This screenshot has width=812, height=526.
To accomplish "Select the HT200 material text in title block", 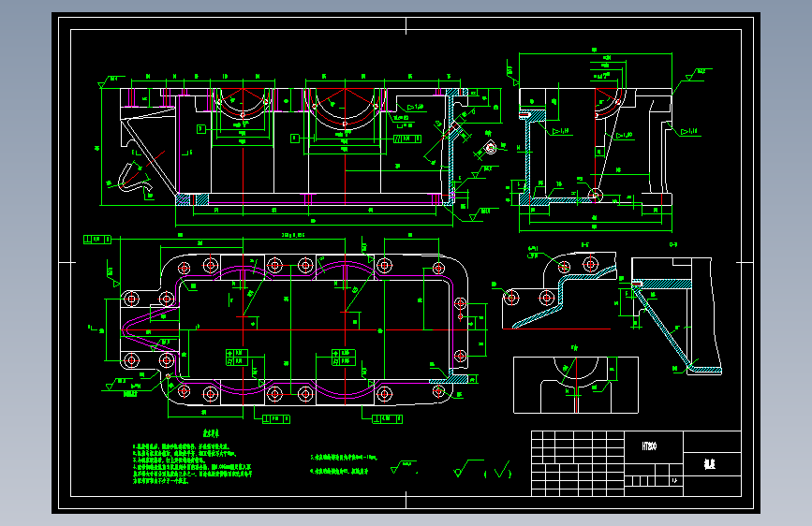I will click(649, 446).
